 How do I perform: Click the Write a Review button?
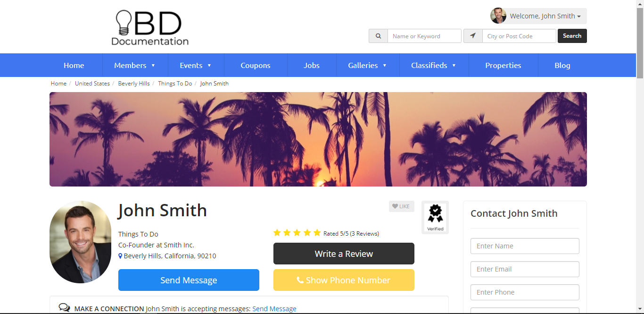[x=344, y=254]
